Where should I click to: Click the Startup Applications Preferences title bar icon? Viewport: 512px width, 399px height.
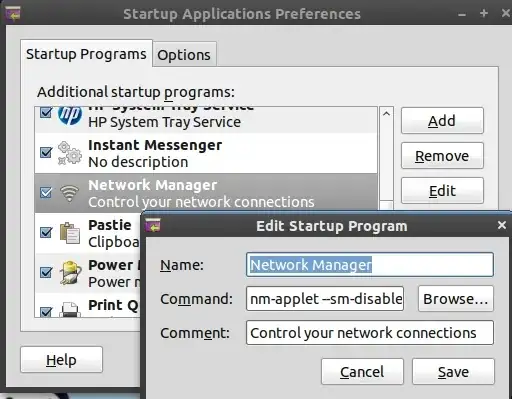coord(13,13)
